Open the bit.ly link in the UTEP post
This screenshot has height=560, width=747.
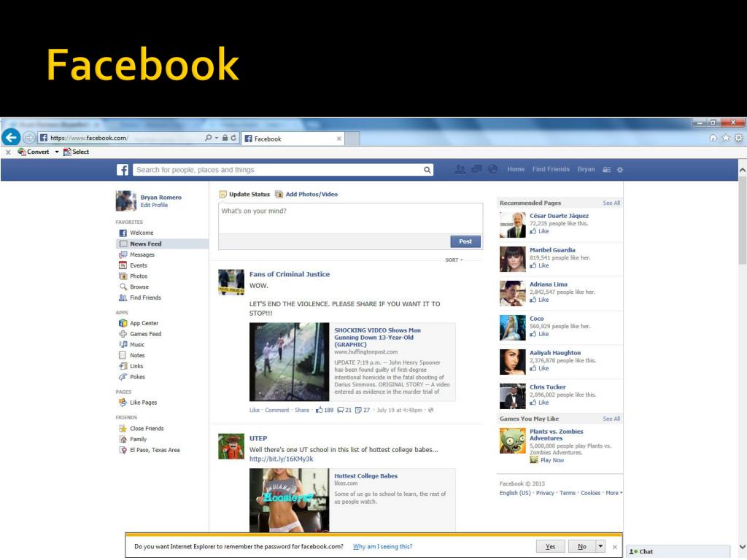(x=281, y=459)
